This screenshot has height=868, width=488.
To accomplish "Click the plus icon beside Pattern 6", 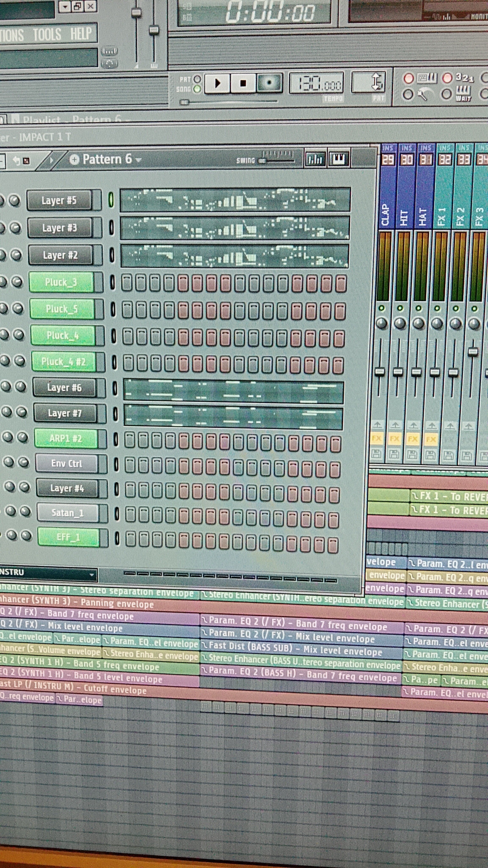I will (x=74, y=159).
